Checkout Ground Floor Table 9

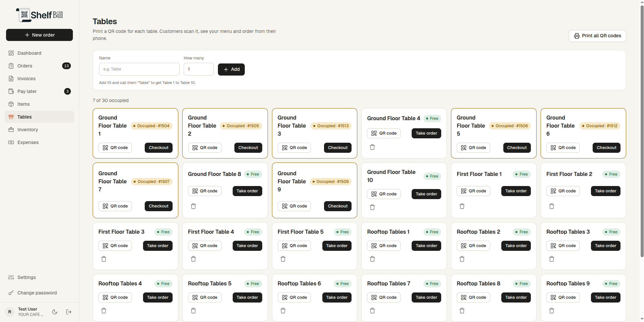[338, 206]
